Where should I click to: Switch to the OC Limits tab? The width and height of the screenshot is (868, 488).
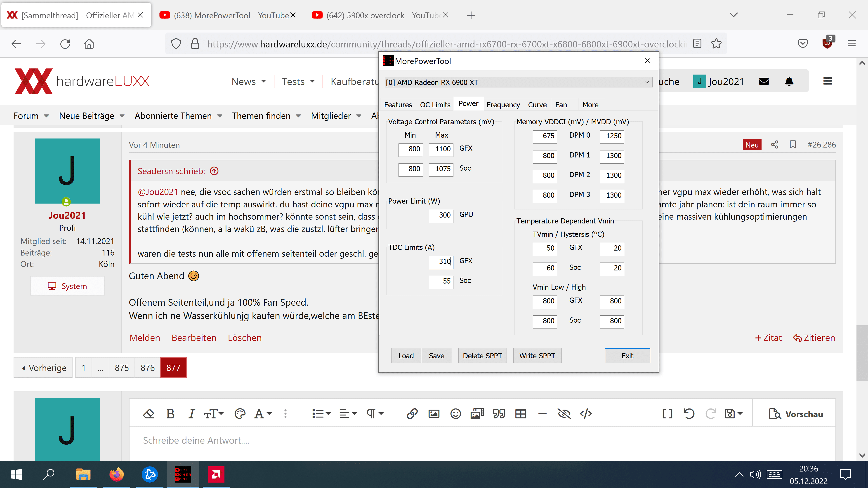(435, 105)
